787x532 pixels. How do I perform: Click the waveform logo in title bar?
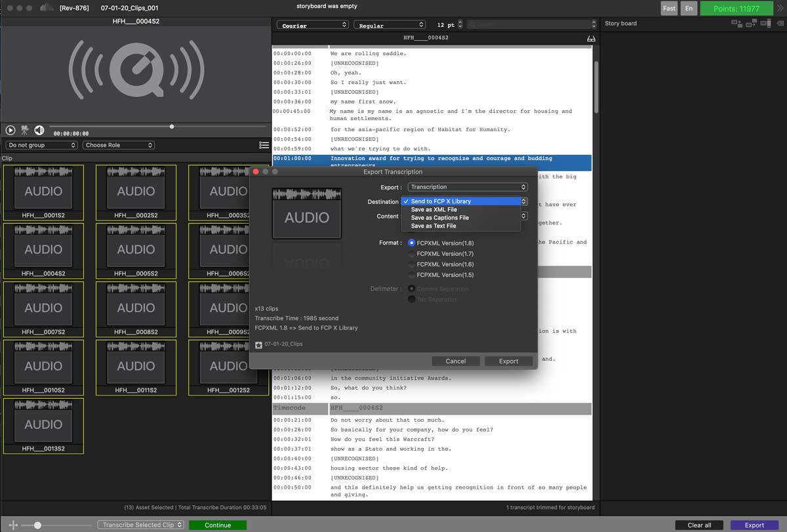(47, 8)
